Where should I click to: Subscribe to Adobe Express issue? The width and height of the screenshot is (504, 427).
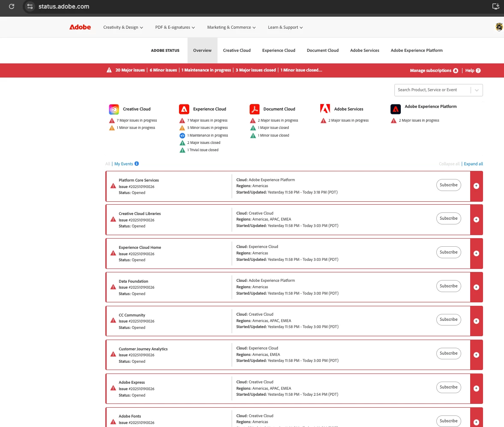pos(448,387)
